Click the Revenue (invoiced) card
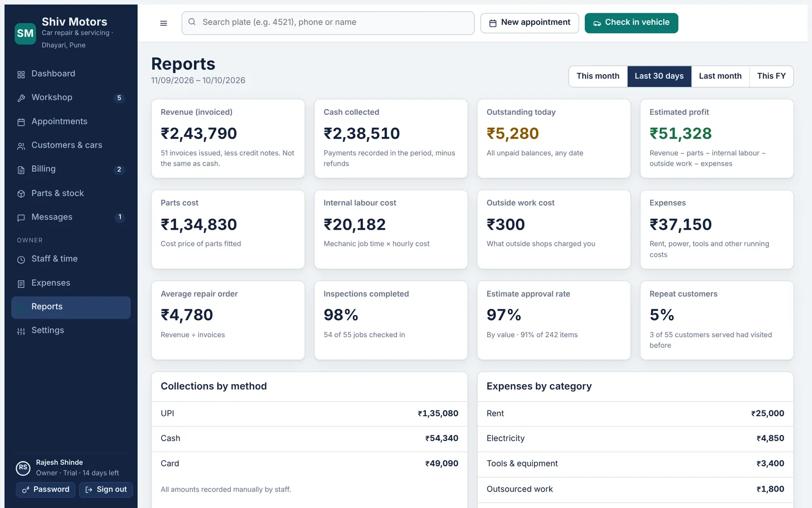812x508 pixels. tap(228, 139)
